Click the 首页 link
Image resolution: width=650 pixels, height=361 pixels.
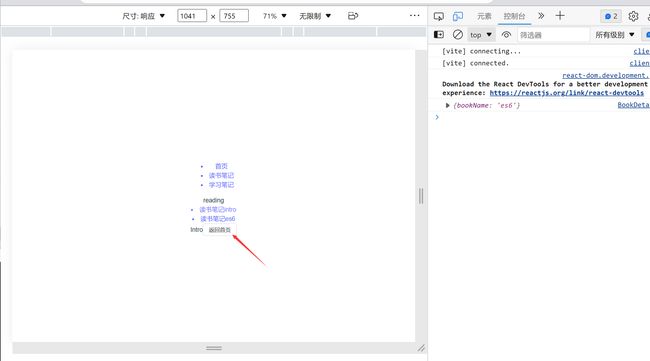pyautogui.click(x=221, y=166)
